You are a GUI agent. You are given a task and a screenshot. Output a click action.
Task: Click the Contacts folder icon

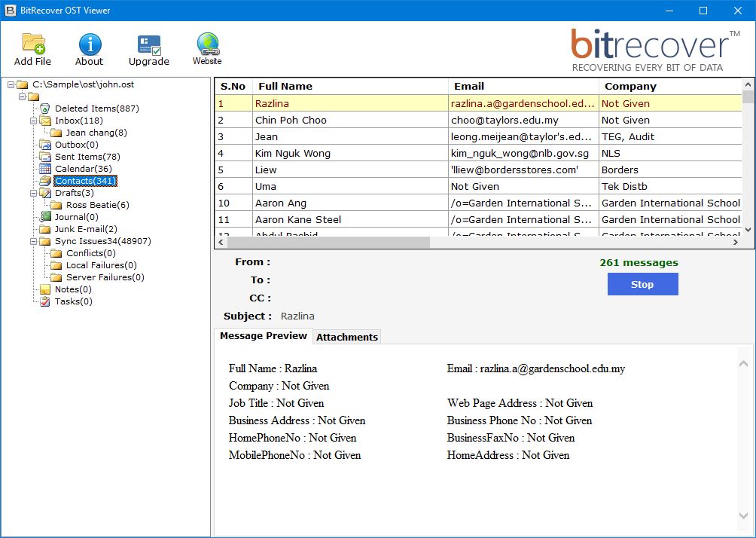click(x=45, y=180)
